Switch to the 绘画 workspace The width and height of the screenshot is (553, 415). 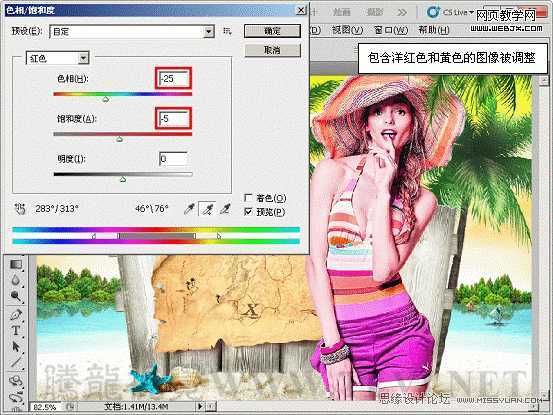pos(342,12)
